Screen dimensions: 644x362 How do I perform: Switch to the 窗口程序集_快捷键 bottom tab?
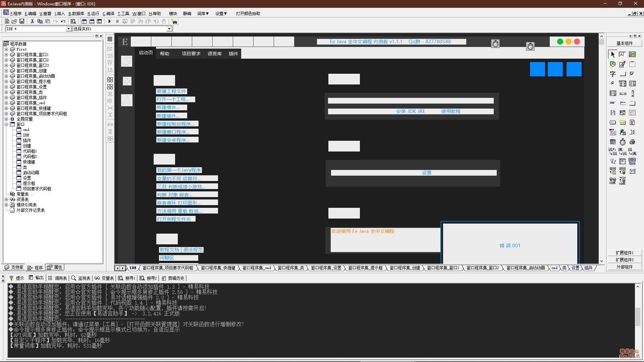coord(218,268)
